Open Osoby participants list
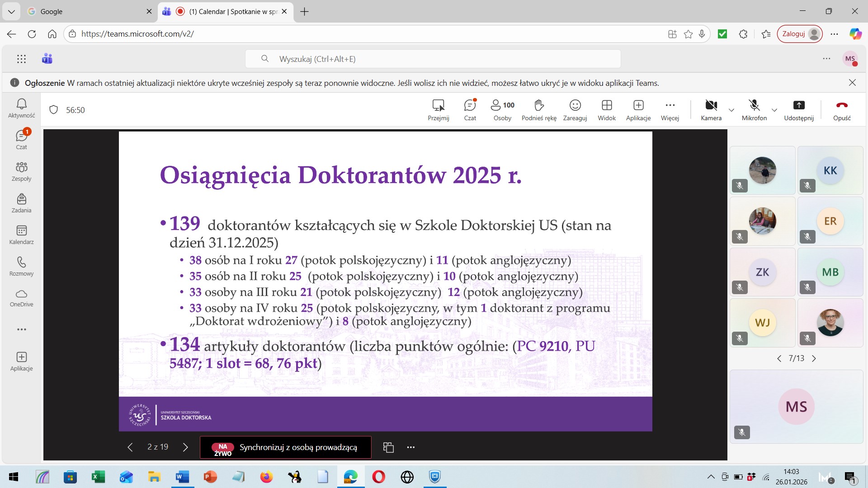The height and width of the screenshot is (488, 868). click(x=502, y=110)
